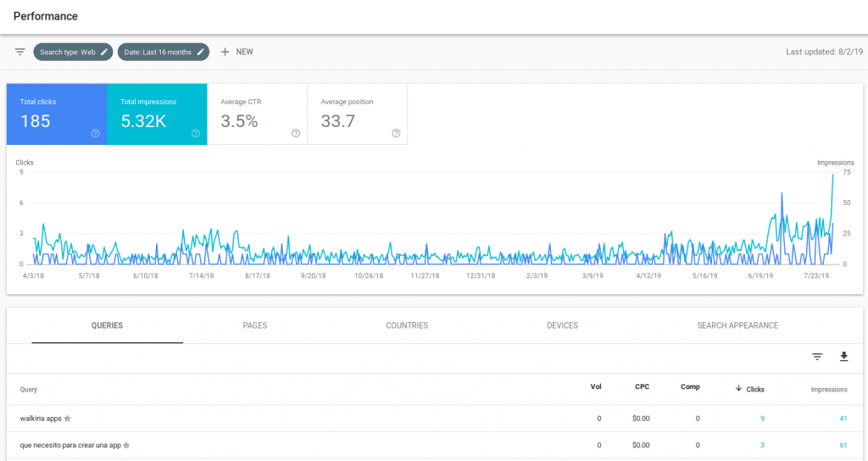868x461 pixels.
Task: Click the Impressions axis label on chart
Action: [835, 163]
